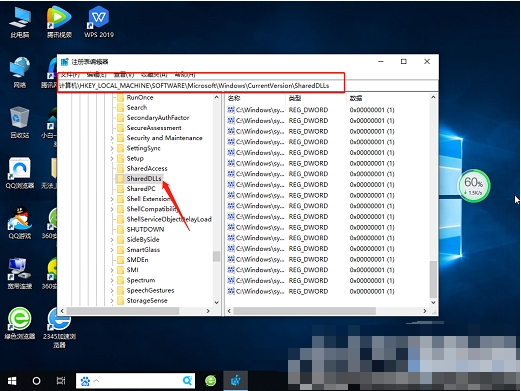Click the values pane horizontal scrollbar thumb
The width and height of the screenshot is (521, 391).
click(x=305, y=311)
